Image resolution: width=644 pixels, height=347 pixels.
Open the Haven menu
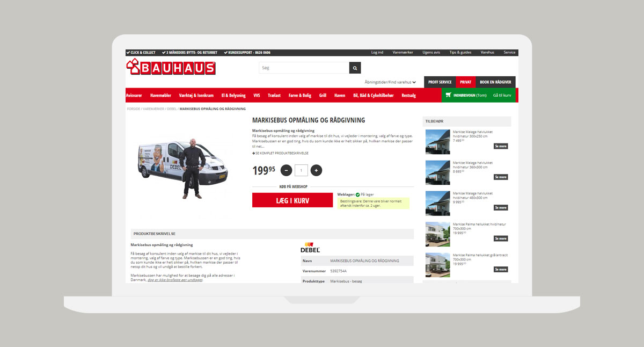point(340,95)
